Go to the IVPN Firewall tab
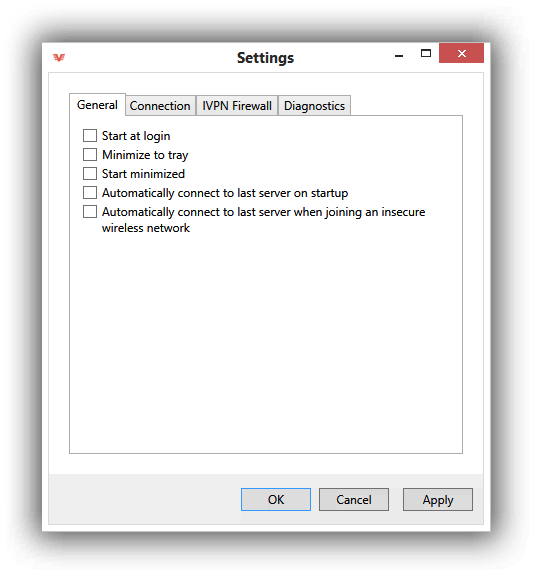Screen dimensions: 533x574 pyautogui.click(x=237, y=106)
